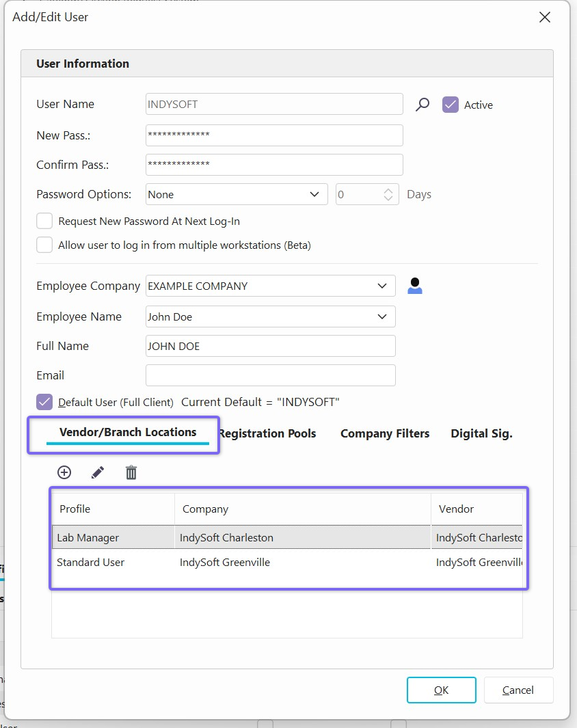Screen dimensions: 577x728
Task: Check Allow user to log in from multiple workstations
Action: pos(44,245)
